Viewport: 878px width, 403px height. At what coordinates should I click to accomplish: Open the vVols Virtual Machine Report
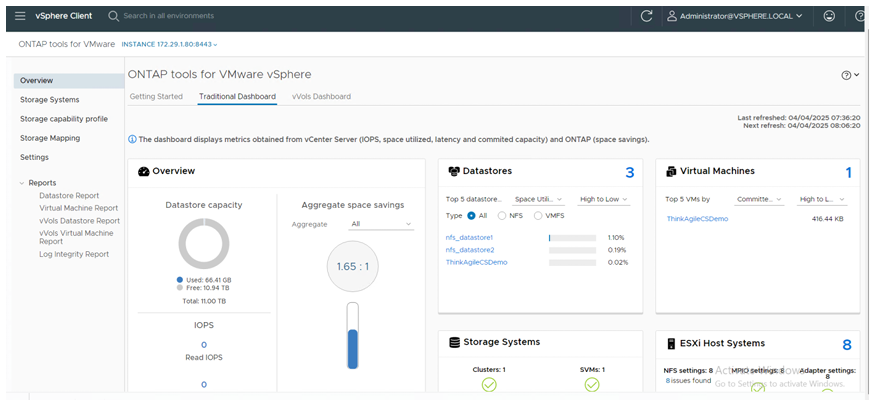pyautogui.click(x=76, y=237)
